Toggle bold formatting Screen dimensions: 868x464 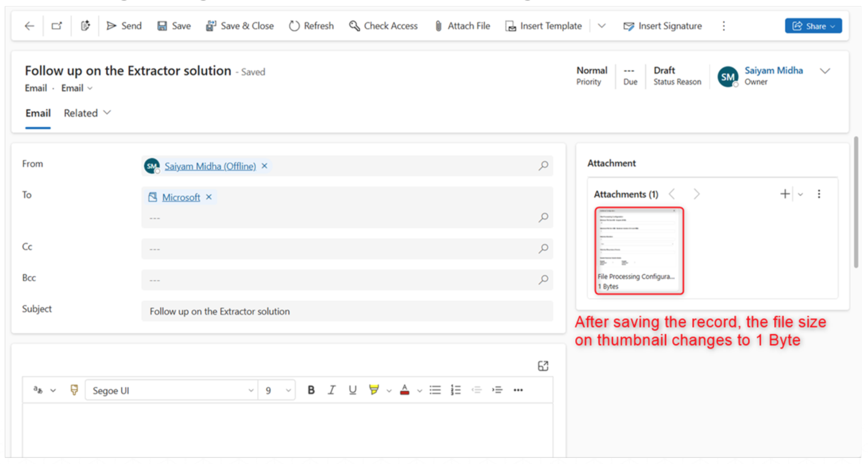[311, 390]
